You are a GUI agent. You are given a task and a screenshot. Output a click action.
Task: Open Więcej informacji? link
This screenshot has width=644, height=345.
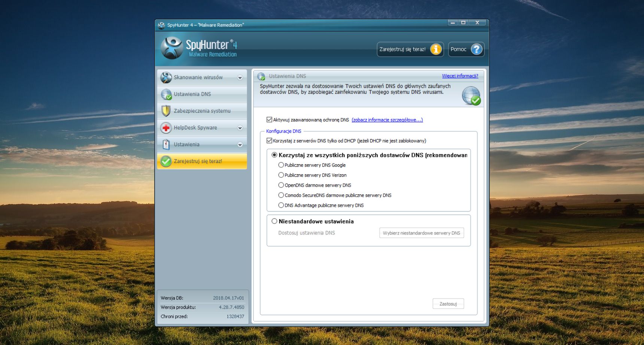[x=460, y=76]
